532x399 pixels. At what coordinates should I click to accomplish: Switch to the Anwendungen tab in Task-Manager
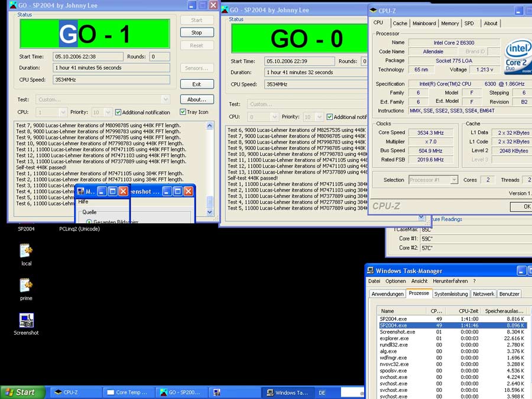click(387, 294)
